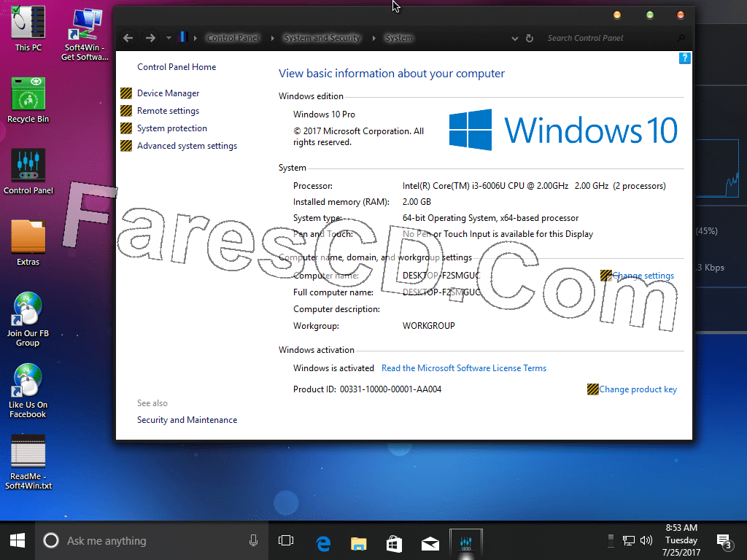Viewport: 747px width, 560px height.
Task: Open Security and Maintenance link
Action: [x=187, y=420]
